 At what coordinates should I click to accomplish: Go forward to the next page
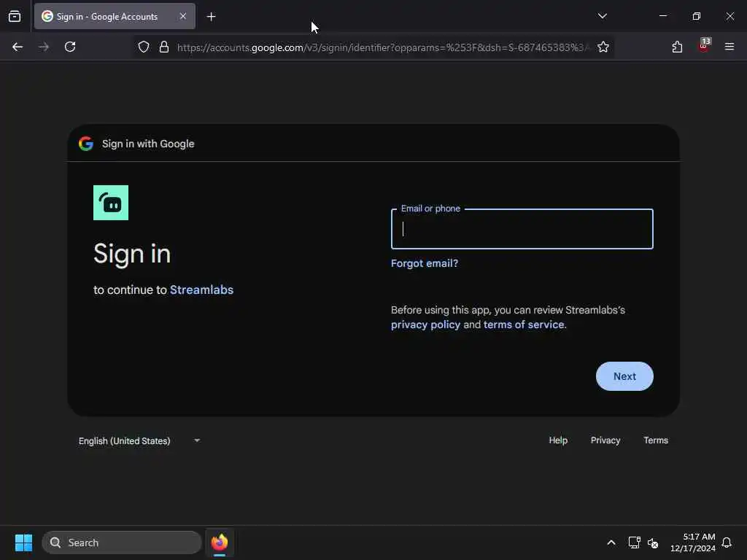point(44,47)
